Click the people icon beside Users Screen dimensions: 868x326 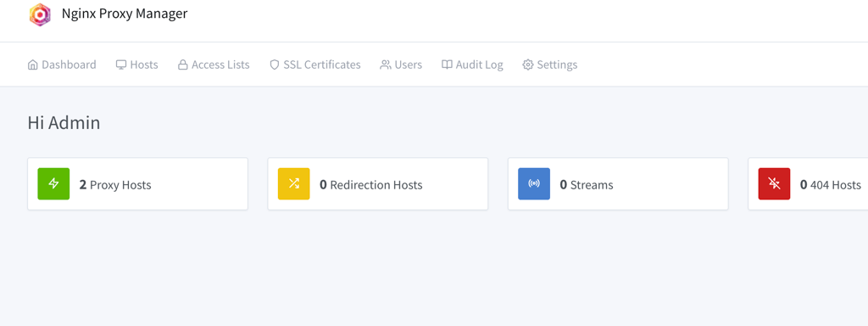click(x=386, y=65)
